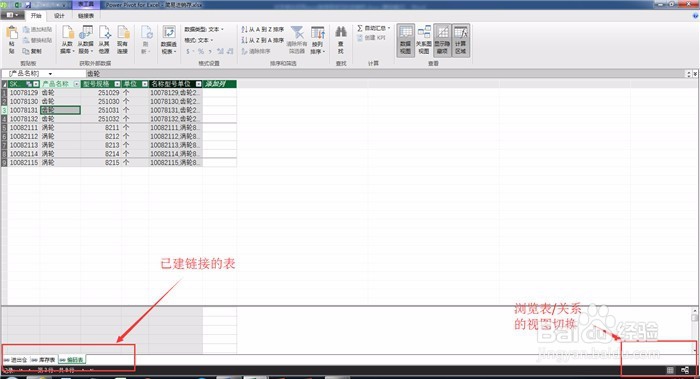The image size is (700, 379).
Task: Select cell 10078129 in SK column
Action: click(24, 93)
